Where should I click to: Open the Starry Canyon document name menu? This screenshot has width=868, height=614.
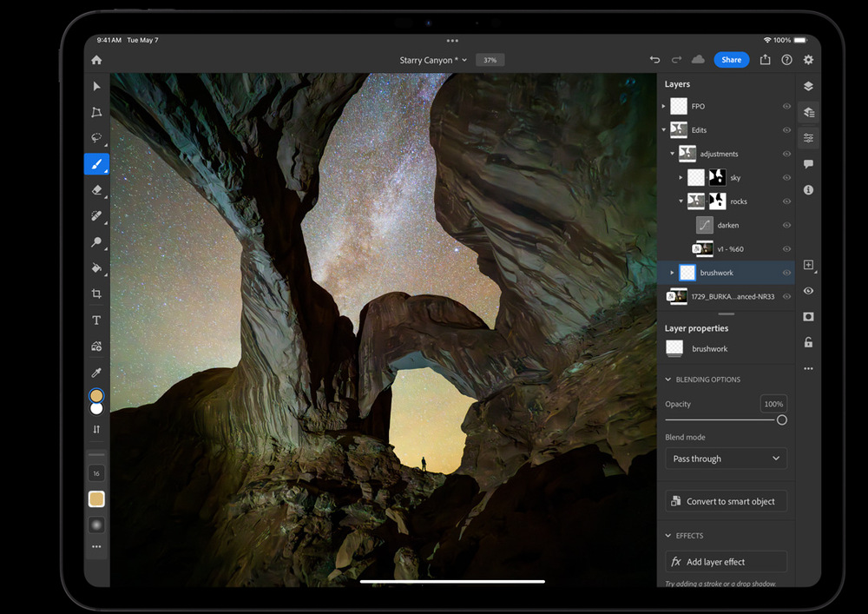point(433,60)
